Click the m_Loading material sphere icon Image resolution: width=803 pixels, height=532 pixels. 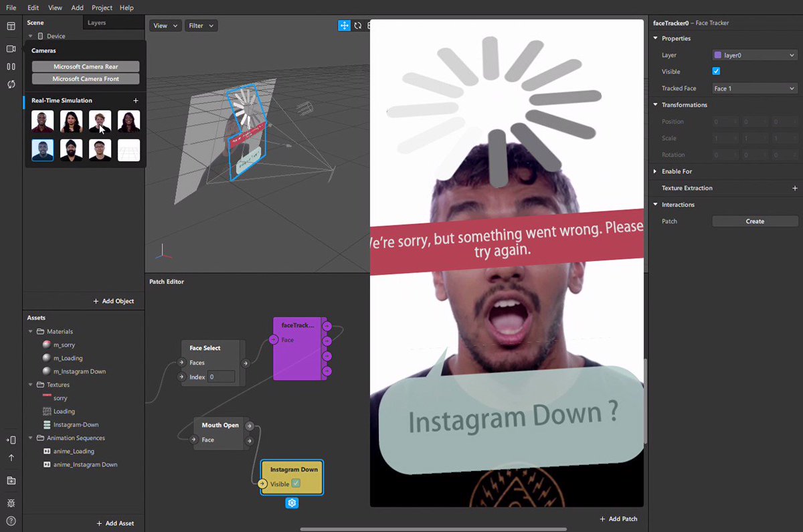(46, 358)
